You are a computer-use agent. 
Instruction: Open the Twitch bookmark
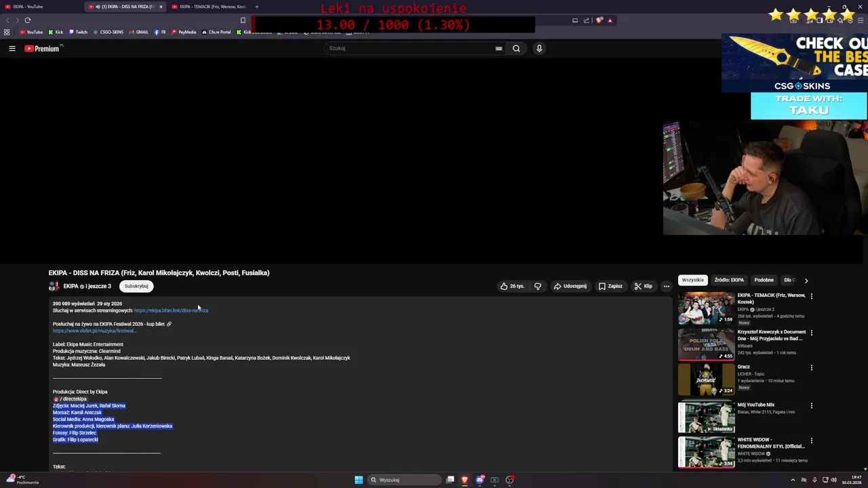coord(78,32)
